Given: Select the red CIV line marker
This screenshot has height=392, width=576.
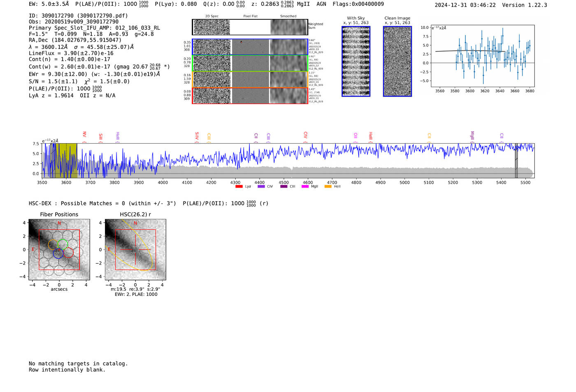Looking at the screenshot, I should [x=305, y=137].
